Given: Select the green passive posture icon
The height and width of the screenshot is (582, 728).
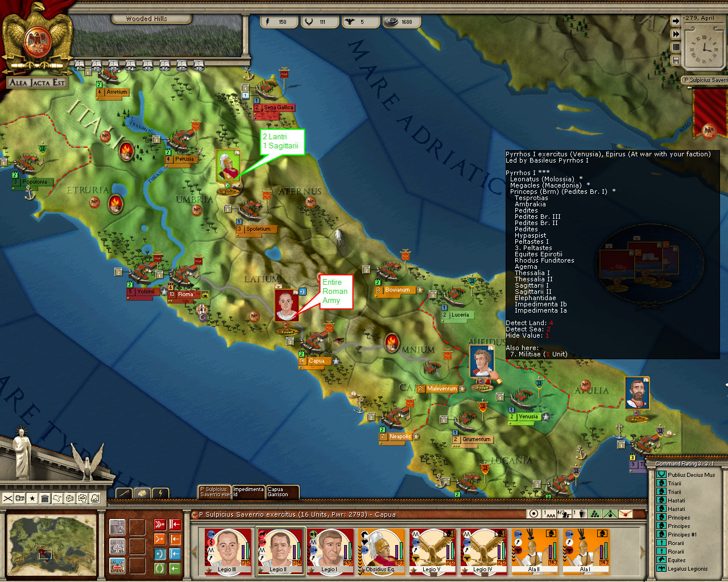Looking at the screenshot, I should (x=160, y=568).
